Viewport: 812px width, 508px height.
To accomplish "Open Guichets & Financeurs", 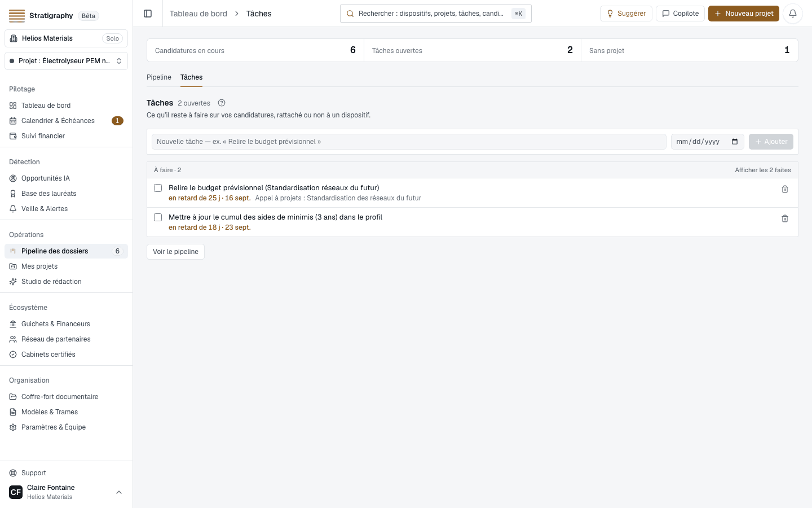I will [x=66, y=324].
